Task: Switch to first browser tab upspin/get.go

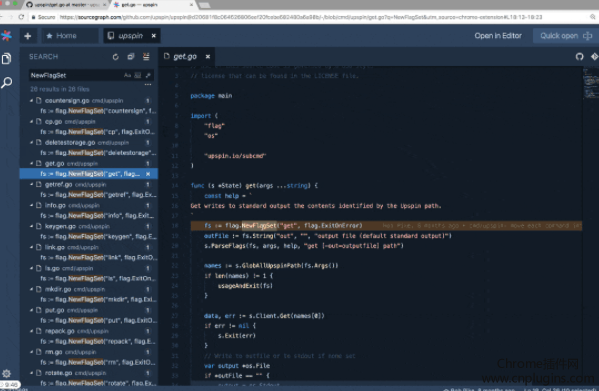Action: (65, 5)
